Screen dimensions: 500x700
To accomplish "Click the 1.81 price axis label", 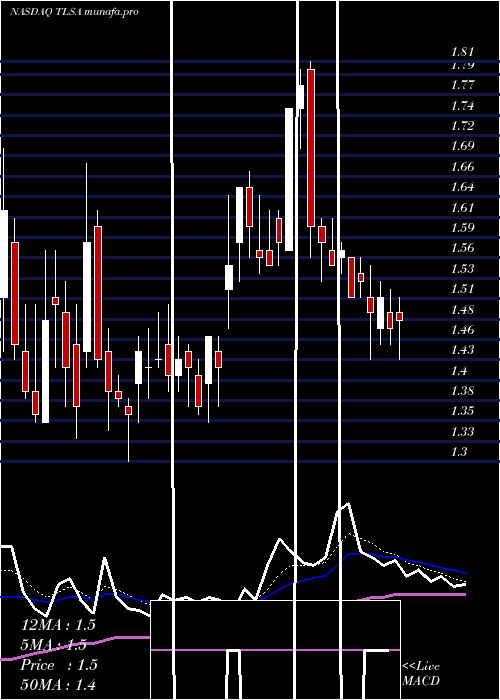I will (462, 52).
